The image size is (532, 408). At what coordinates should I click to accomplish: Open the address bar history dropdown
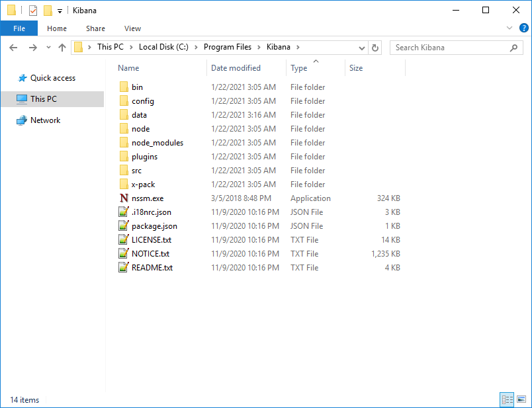(361, 47)
